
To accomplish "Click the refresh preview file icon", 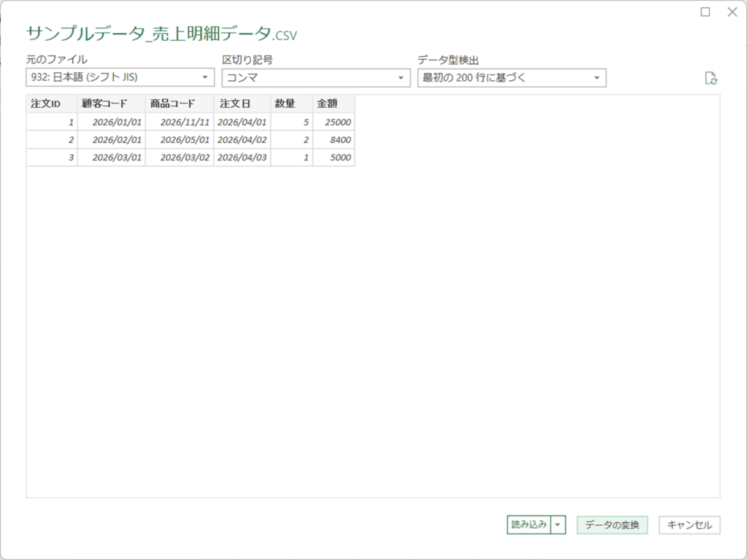I will click(711, 79).
